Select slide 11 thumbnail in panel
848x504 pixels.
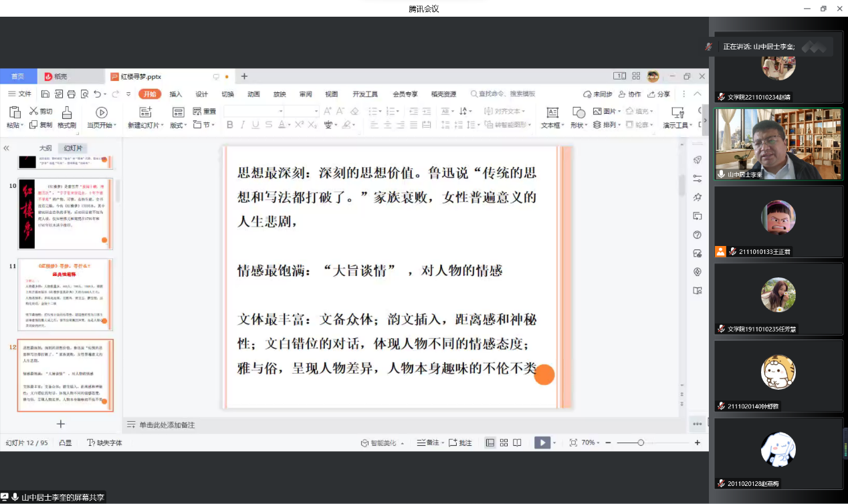[66, 294]
